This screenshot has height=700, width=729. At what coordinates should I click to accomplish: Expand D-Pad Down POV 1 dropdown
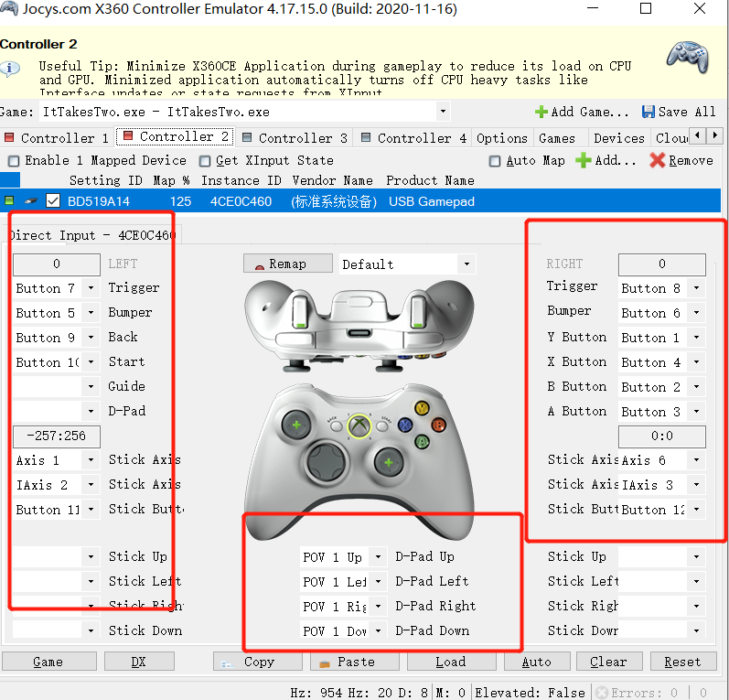point(378,630)
